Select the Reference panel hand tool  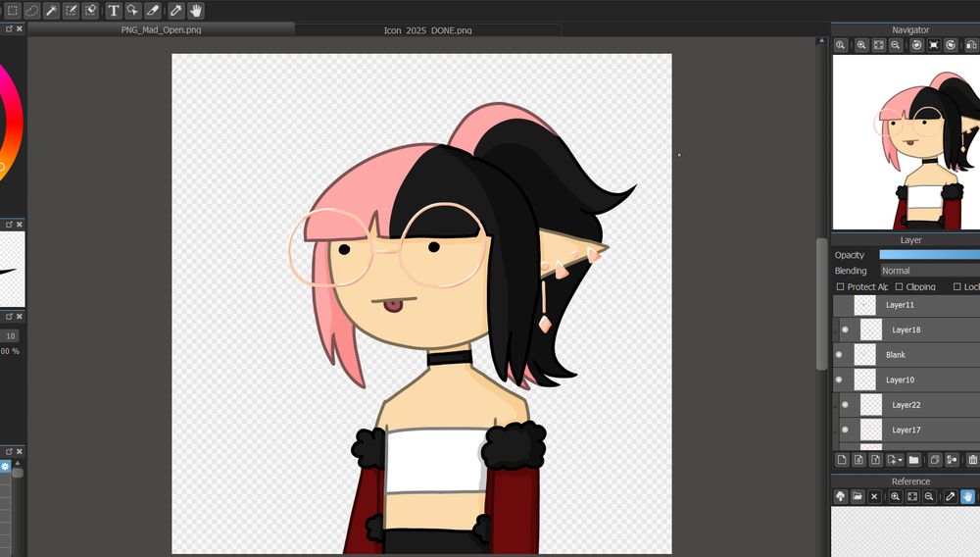click(x=967, y=496)
